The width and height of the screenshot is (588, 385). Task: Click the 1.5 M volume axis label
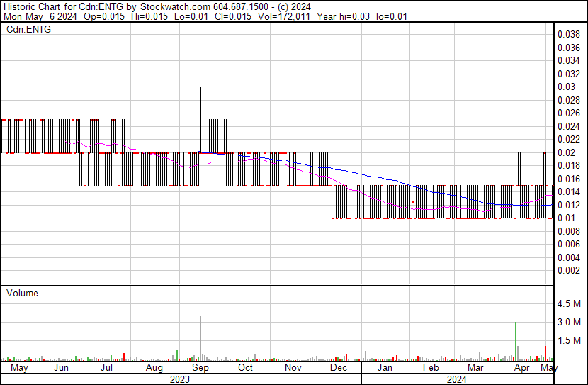point(570,340)
